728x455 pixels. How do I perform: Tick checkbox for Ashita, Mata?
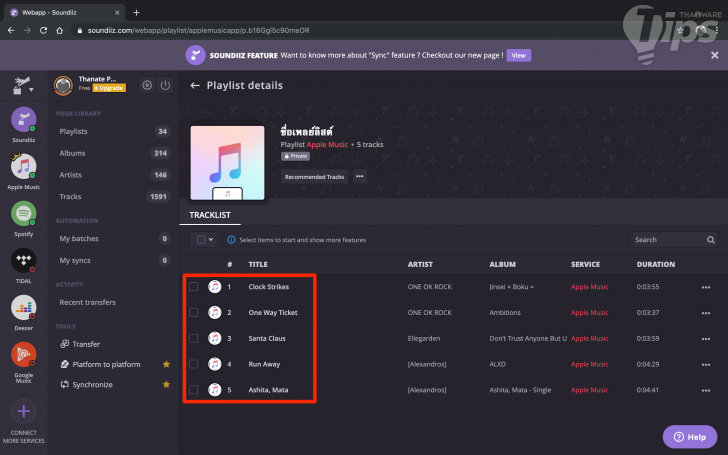[x=194, y=390]
